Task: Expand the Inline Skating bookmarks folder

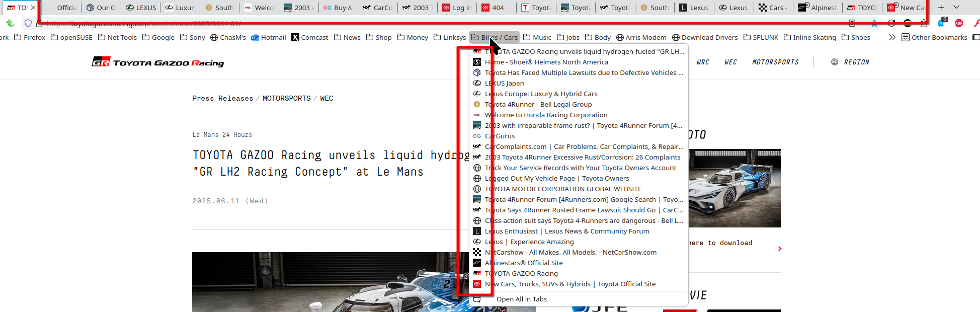Action: pyautogui.click(x=809, y=37)
